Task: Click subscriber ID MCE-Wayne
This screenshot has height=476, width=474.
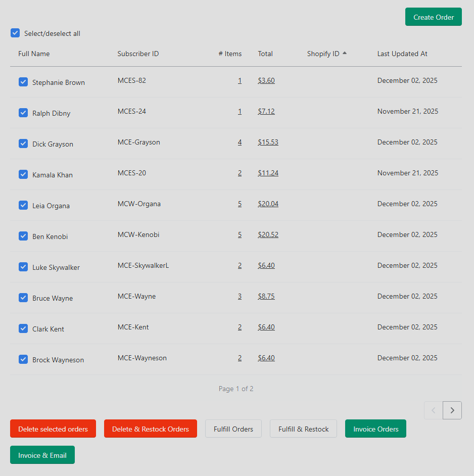Action: click(136, 296)
